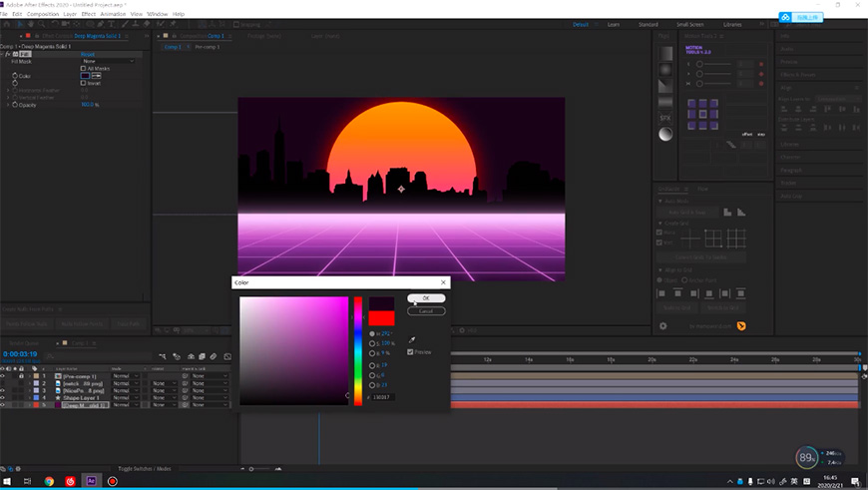Click the vertical hue slider strip

pos(358,351)
